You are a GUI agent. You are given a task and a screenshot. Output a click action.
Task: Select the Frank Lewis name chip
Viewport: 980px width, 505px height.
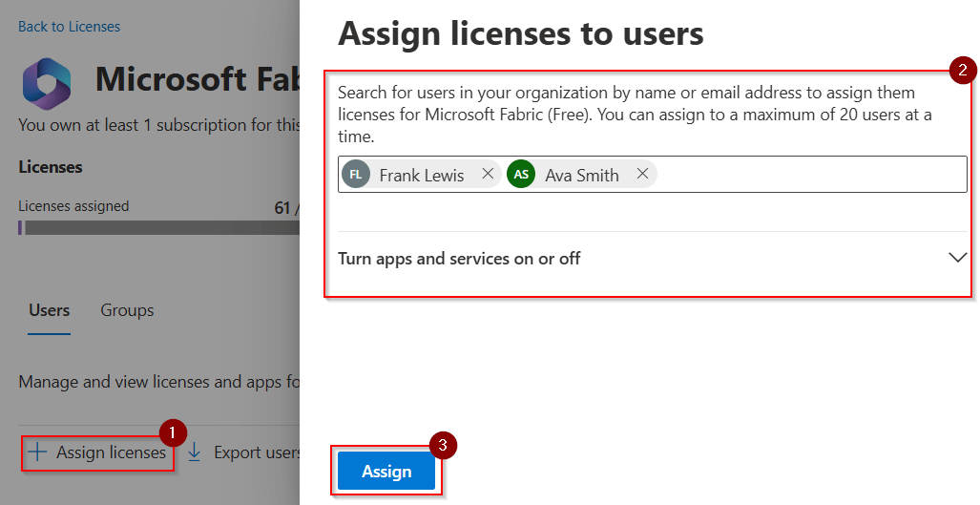pyautogui.click(x=421, y=175)
